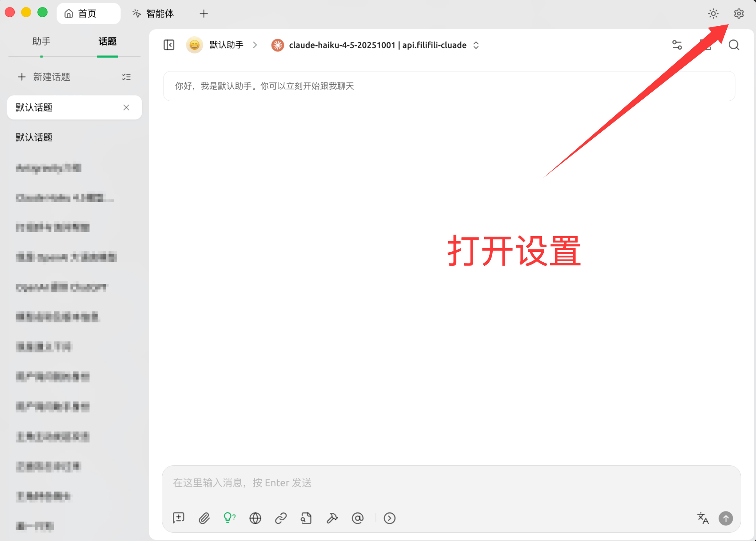The image size is (756, 541).
Task: Add a new tab with plus icon
Action: 204,14
